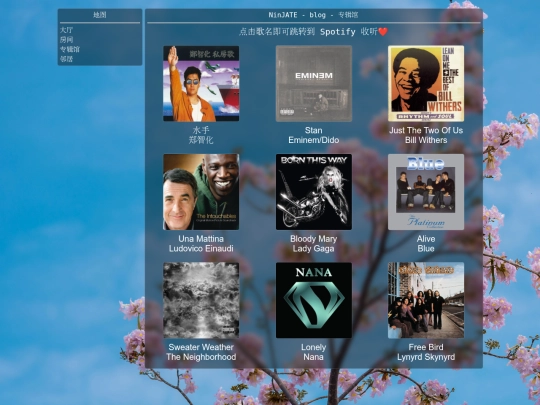
Task: Click the Bill Withers artist name
Action: click(426, 140)
